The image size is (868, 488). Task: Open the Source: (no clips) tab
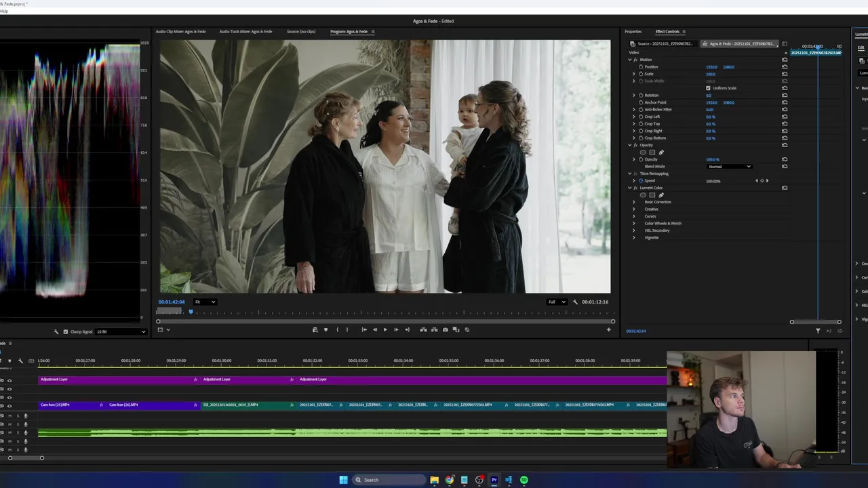tap(301, 31)
